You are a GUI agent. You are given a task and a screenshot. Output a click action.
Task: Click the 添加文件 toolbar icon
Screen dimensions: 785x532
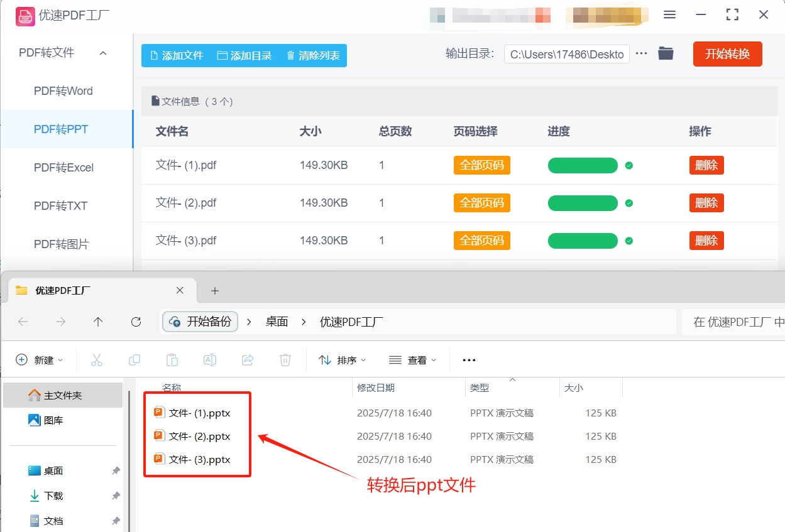tap(153, 55)
